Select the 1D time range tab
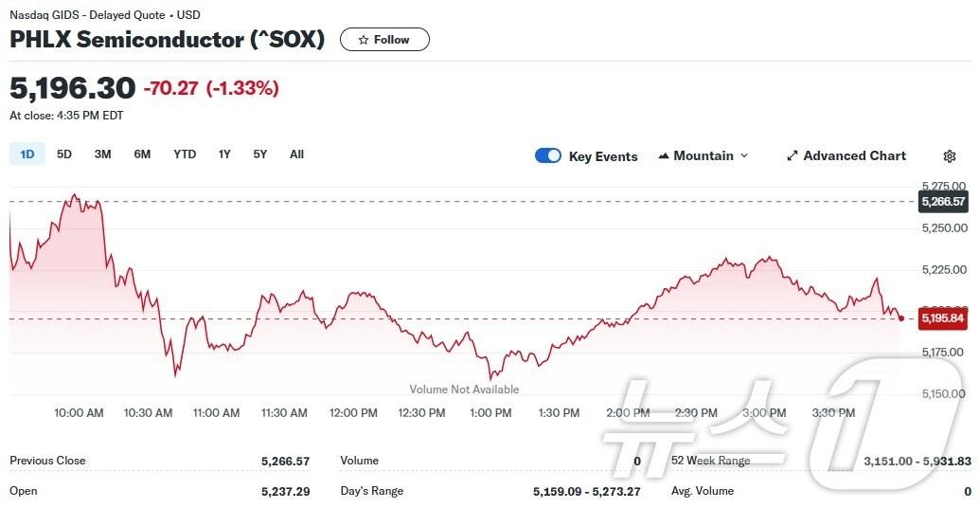 (x=27, y=154)
